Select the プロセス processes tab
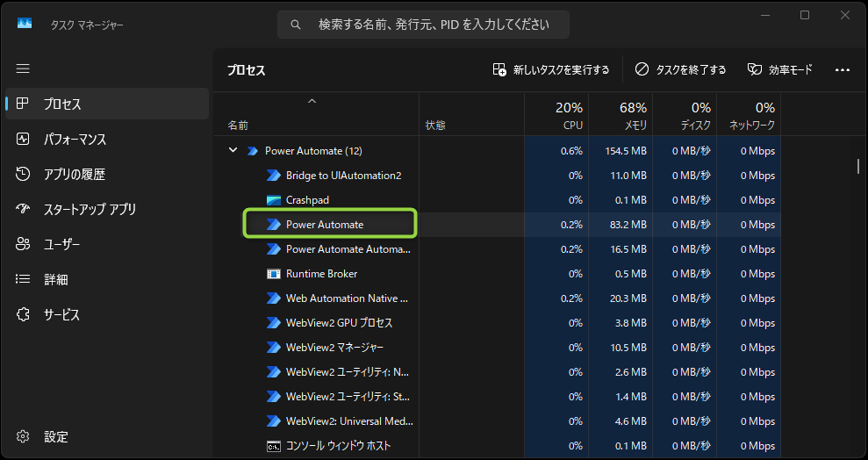 click(62, 104)
